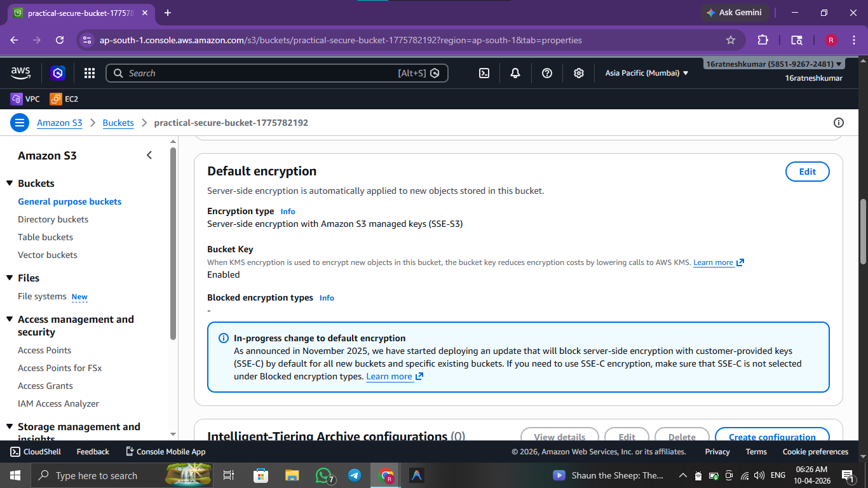Open Task View on the taskbar

[x=229, y=475]
